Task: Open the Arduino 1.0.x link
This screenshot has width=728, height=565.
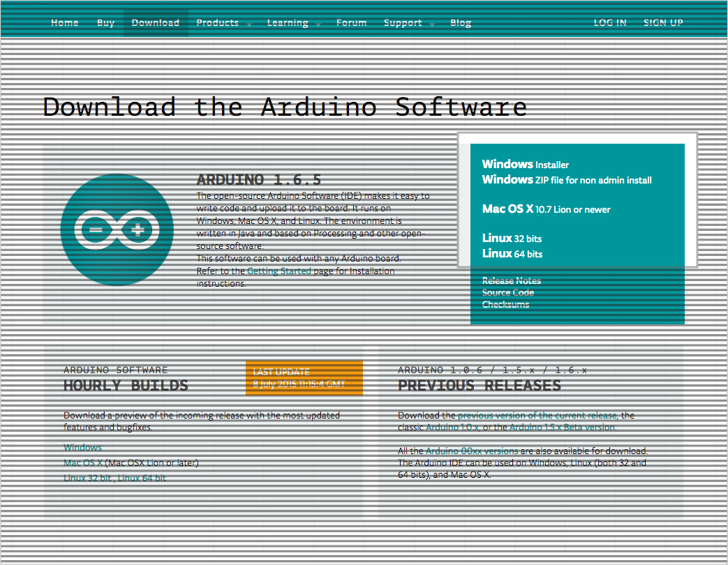Action: (x=452, y=427)
